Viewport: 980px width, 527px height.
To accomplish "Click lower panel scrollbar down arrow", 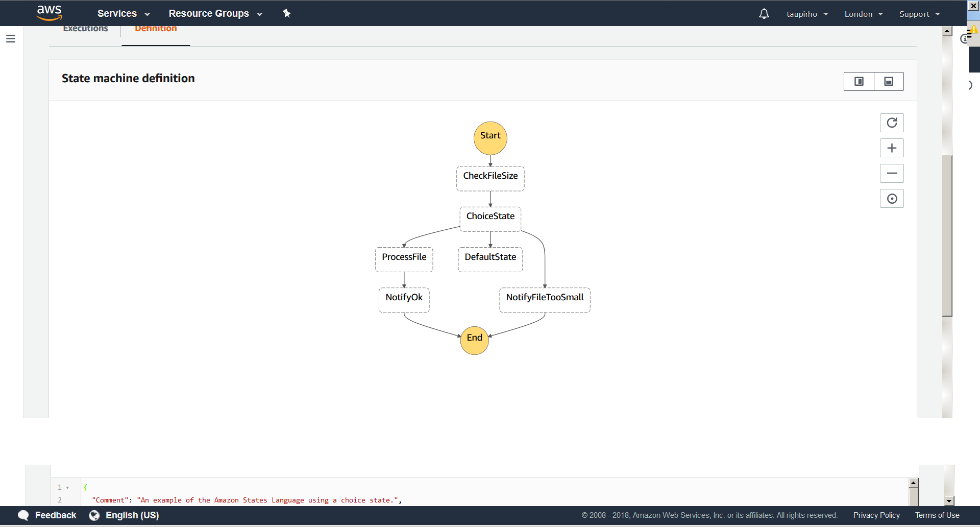I will 949,501.
